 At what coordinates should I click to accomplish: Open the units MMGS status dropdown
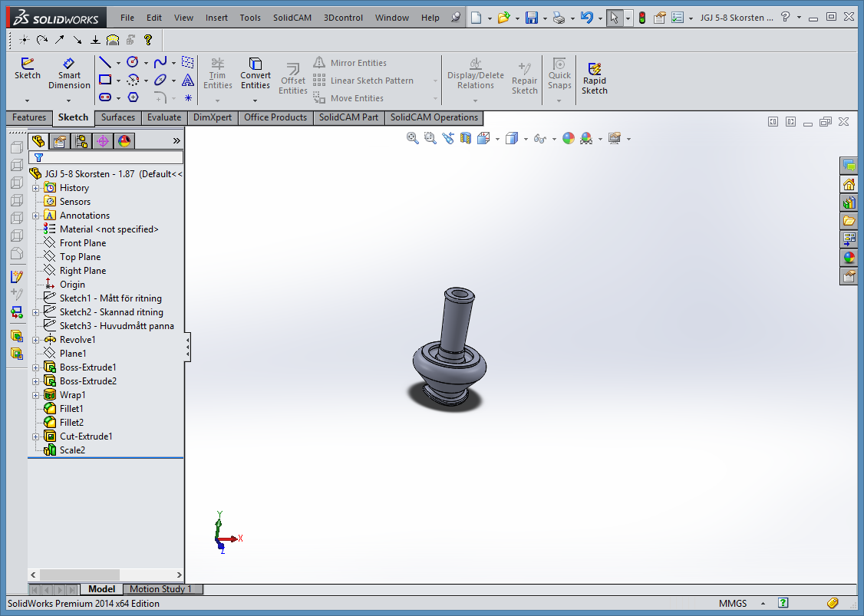(x=763, y=603)
